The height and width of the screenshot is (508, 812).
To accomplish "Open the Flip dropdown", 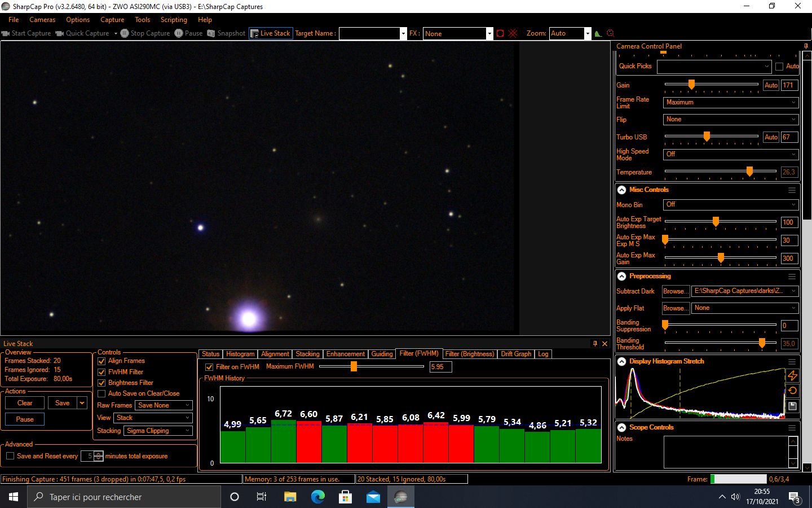I will click(731, 120).
